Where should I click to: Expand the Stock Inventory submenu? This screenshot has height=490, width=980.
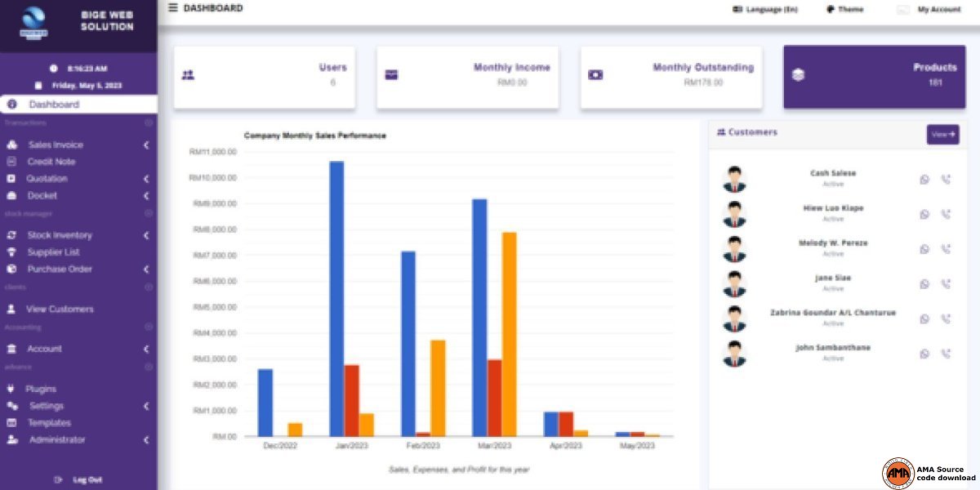pyautogui.click(x=146, y=236)
